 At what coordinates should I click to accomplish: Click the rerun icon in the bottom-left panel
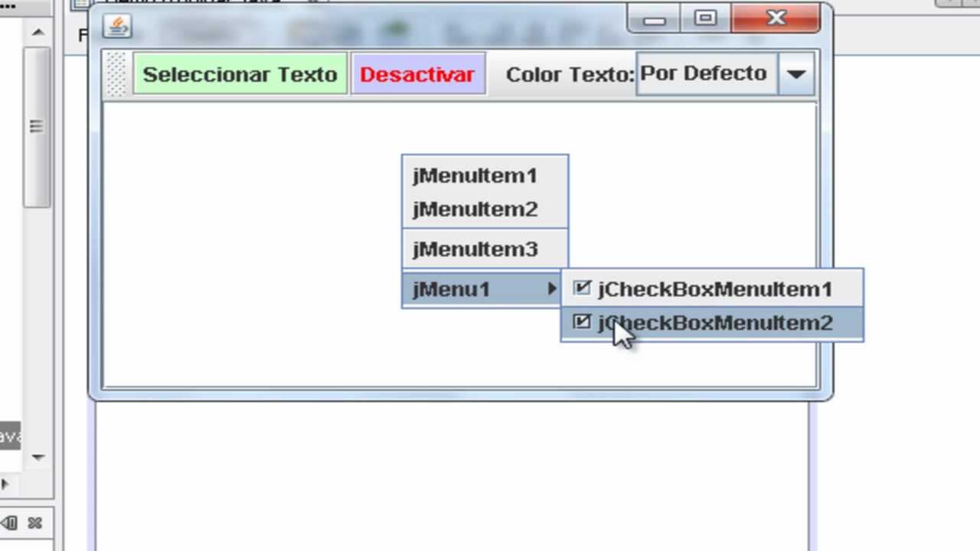[x=8, y=523]
